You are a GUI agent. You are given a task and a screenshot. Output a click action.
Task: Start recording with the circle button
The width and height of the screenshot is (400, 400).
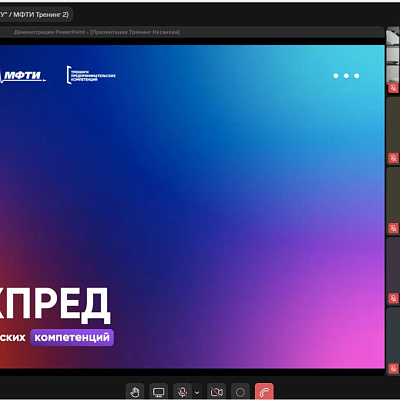coord(240,392)
